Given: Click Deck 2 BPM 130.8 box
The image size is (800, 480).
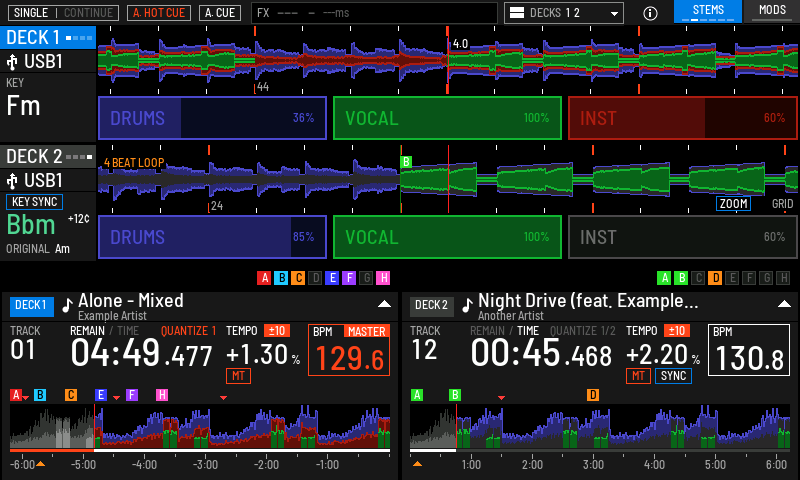Looking at the screenshot, I should [x=748, y=350].
